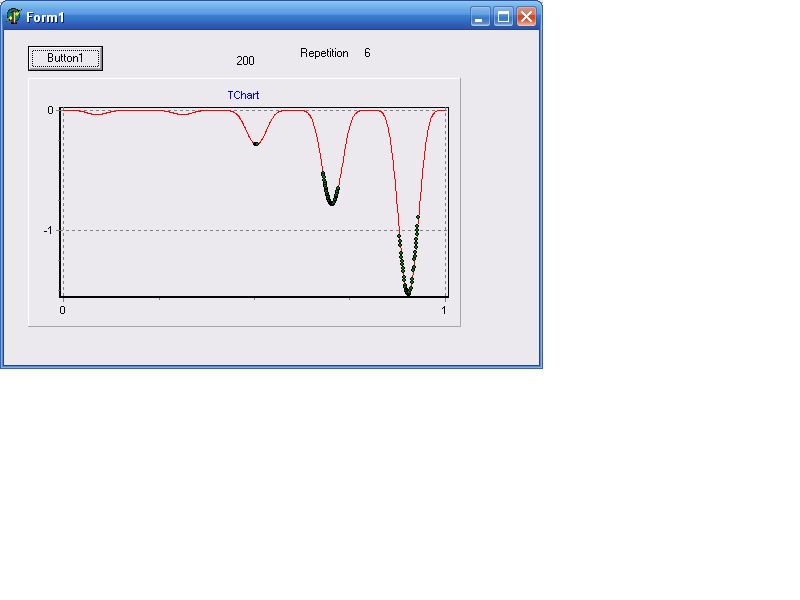Click the -1 label on the vertical axis
The height and width of the screenshot is (600, 800).
pyautogui.click(x=47, y=230)
